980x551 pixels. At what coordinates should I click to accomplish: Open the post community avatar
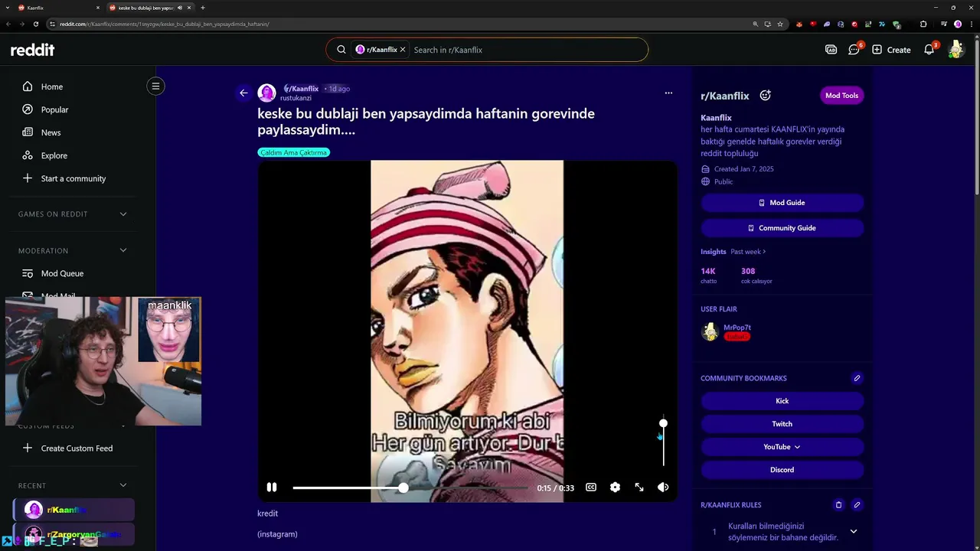coord(266,93)
